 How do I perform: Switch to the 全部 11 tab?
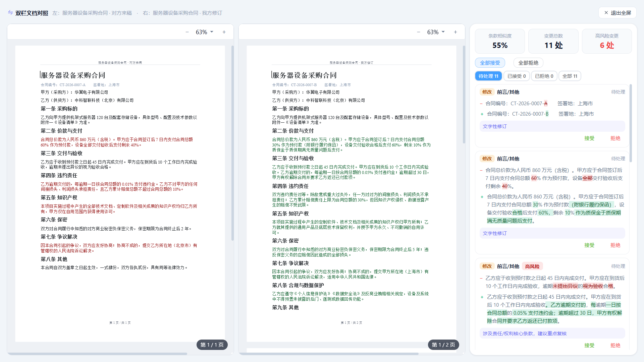(570, 76)
